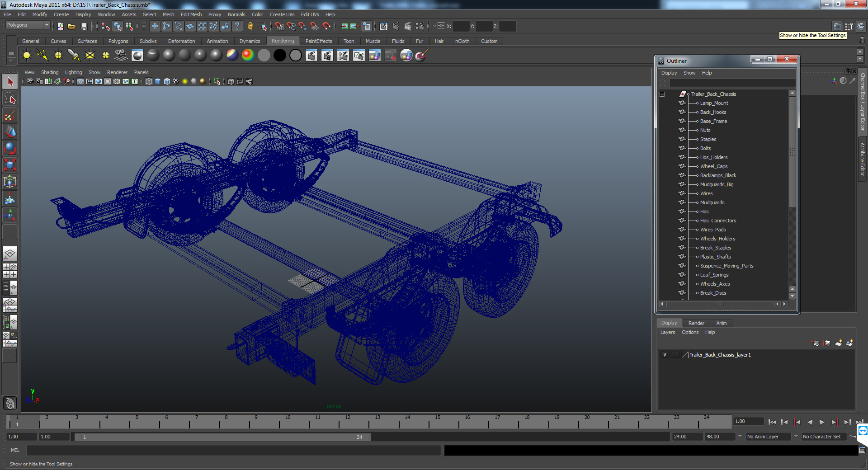868x470 pixels.
Task: Toggle textured display checker icon
Action: point(176,81)
